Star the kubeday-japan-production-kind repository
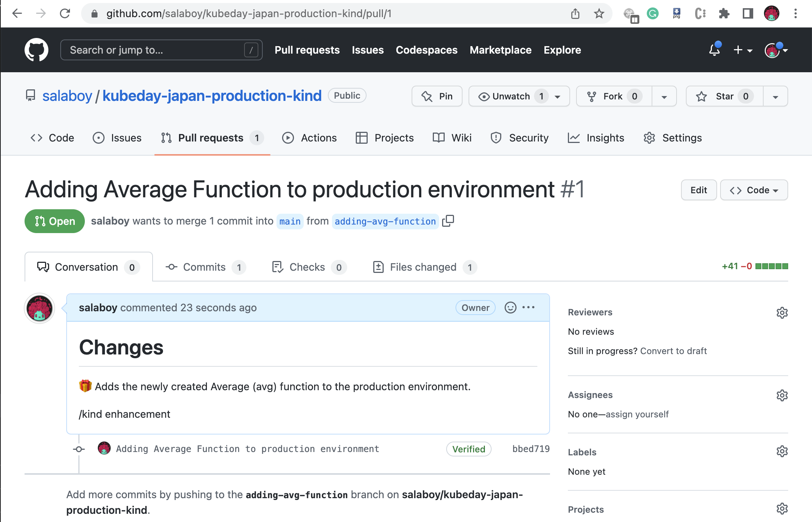Screen dimensions: 812x522 [x=724, y=96]
